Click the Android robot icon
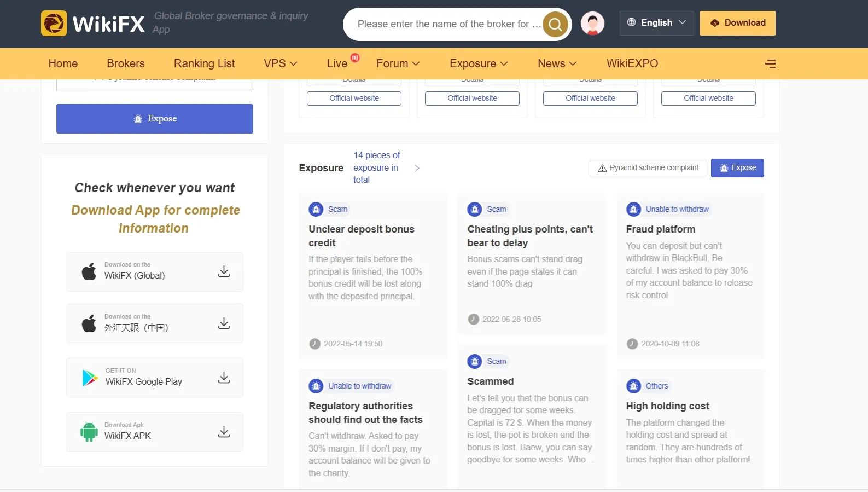 [89, 432]
